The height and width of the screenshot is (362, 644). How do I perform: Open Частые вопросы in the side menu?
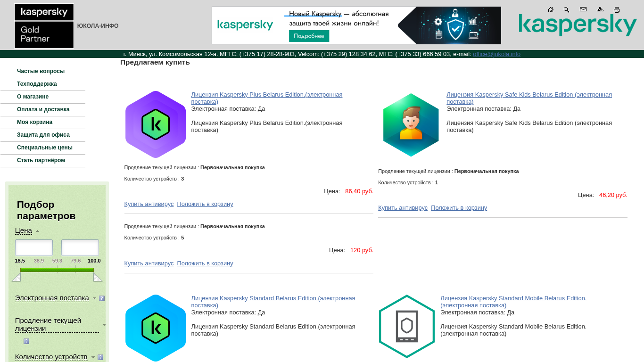[41, 71]
